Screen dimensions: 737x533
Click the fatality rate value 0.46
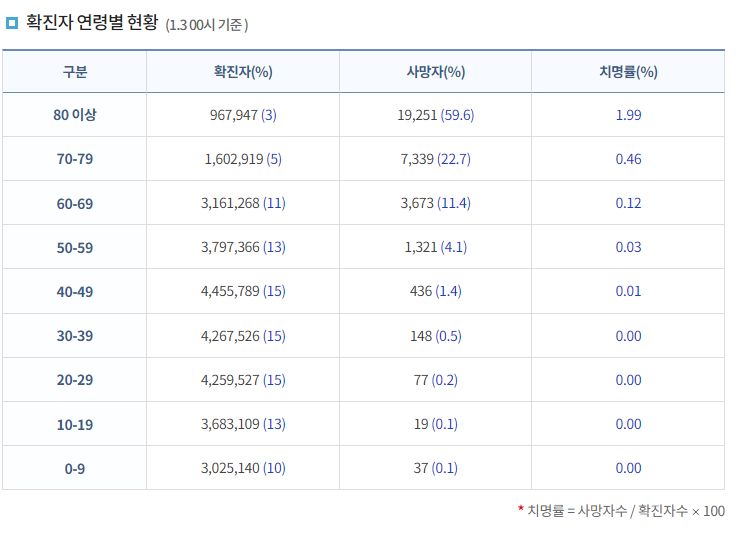coord(628,159)
